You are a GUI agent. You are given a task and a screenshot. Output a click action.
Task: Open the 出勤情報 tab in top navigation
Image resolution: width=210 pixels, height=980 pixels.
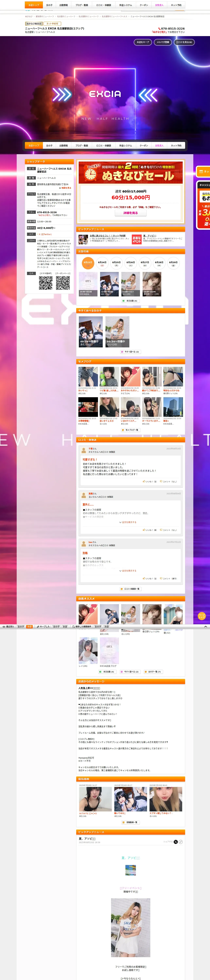tap(63, 5)
